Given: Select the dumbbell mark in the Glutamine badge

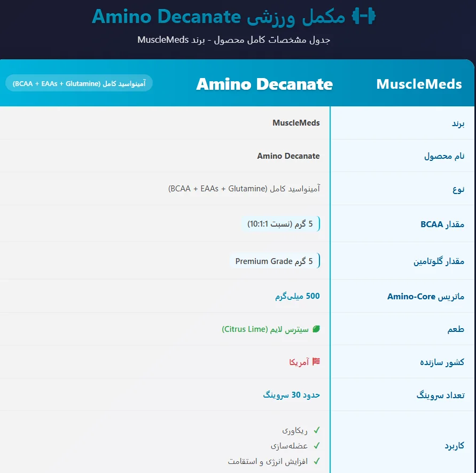Looking at the screenshot, I should 319,261.
